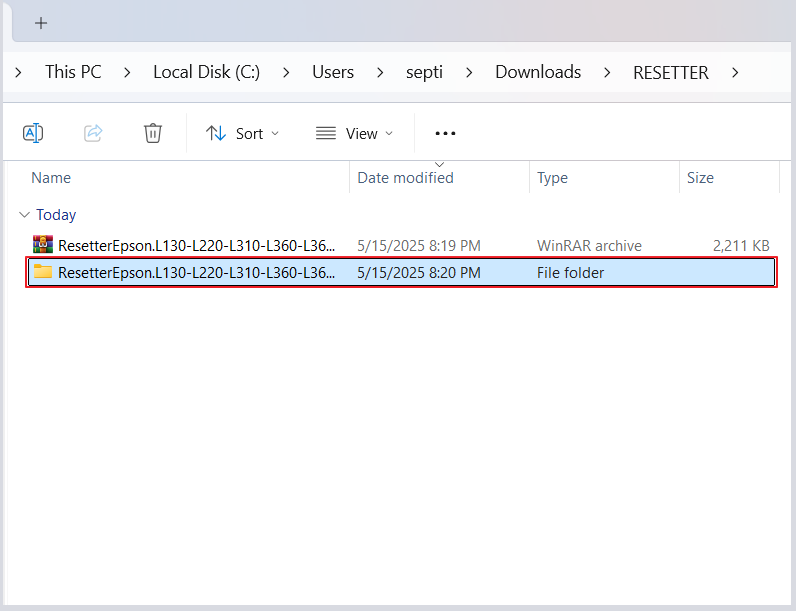796x611 pixels.
Task: Collapse the Today group
Action: pos(24,215)
